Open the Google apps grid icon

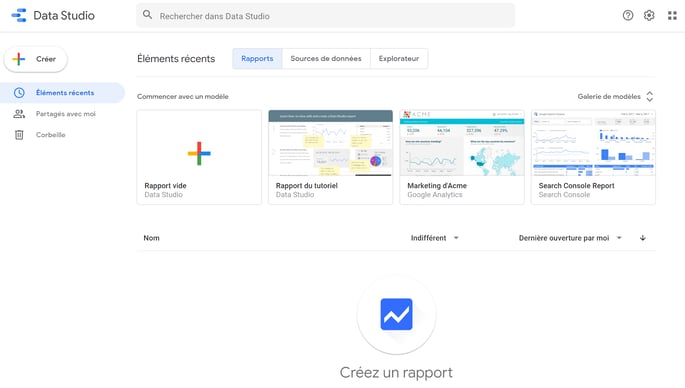point(672,16)
